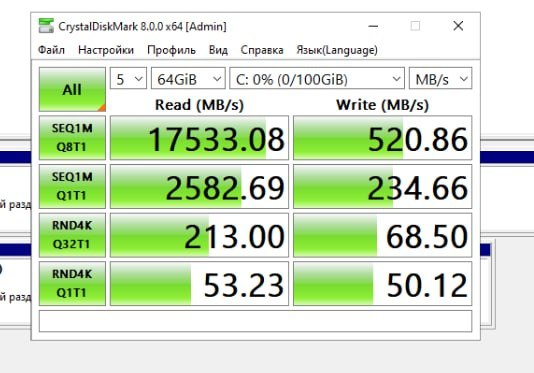
Task: Open the Справка menu
Action: [262, 50]
